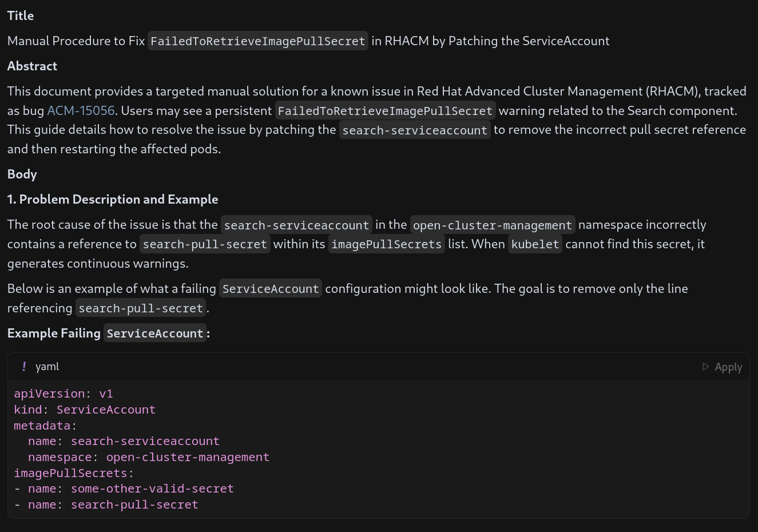Click FailedToRetrieveImagePullSecret code in the abstract paragraph
The height and width of the screenshot is (532, 758).
[385, 111]
